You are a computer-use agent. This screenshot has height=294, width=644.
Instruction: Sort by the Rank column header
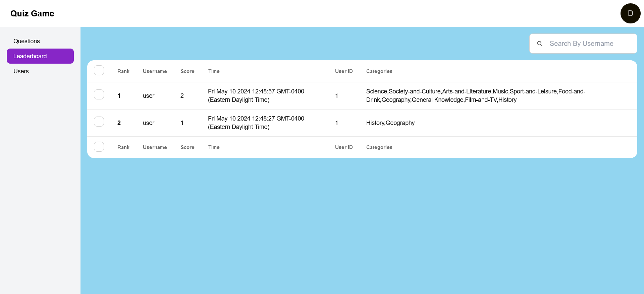point(123,71)
